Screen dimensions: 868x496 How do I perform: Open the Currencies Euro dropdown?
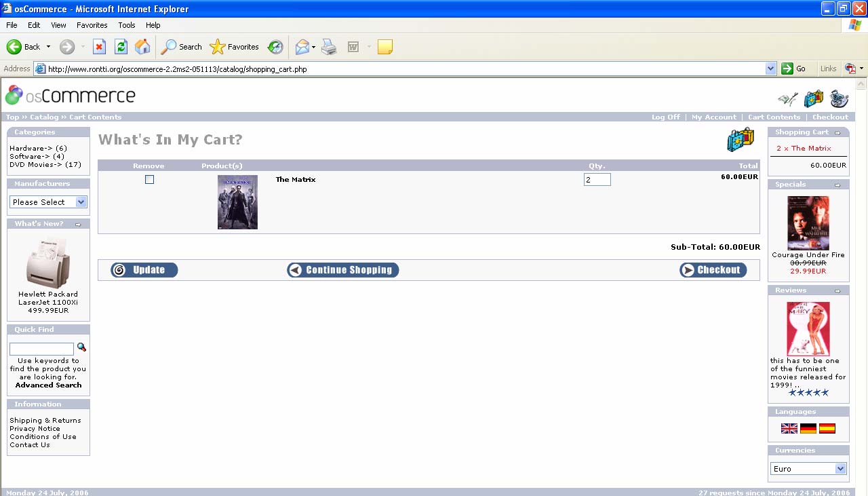(x=808, y=468)
